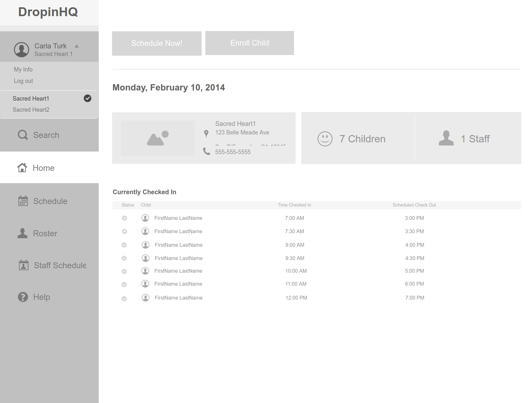Click DropinHQ logo title
Viewport: 532px width, 403px height.
tap(48, 12)
